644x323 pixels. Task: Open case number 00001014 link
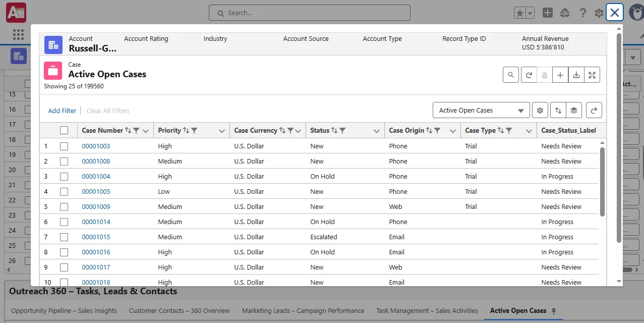96,222
